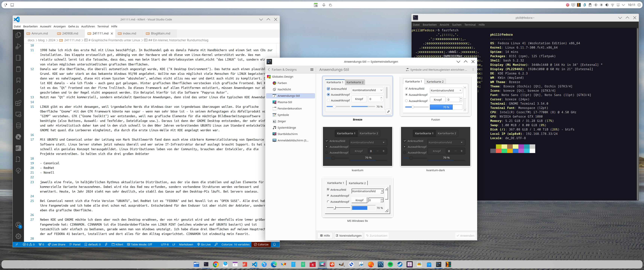644x270 pixels.
Task: Open Bookmarks view in VS Code activity bar
Action: (18, 80)
